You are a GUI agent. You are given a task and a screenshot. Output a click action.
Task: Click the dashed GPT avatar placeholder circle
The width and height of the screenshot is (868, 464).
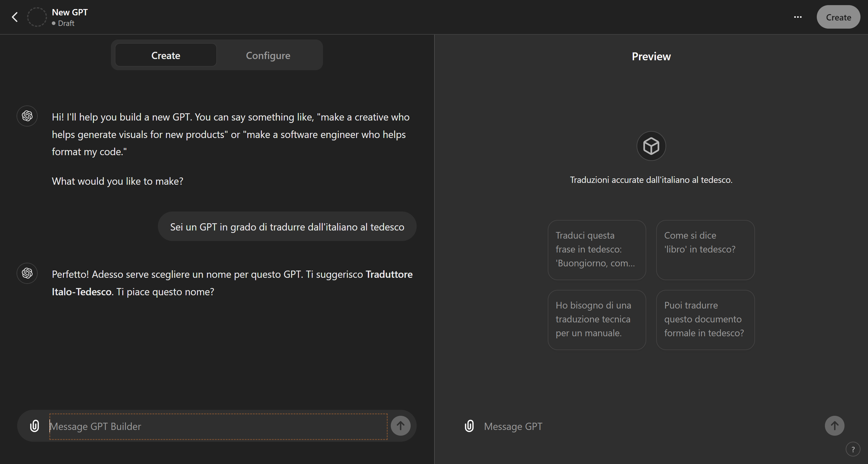click(x=37, y=17)
